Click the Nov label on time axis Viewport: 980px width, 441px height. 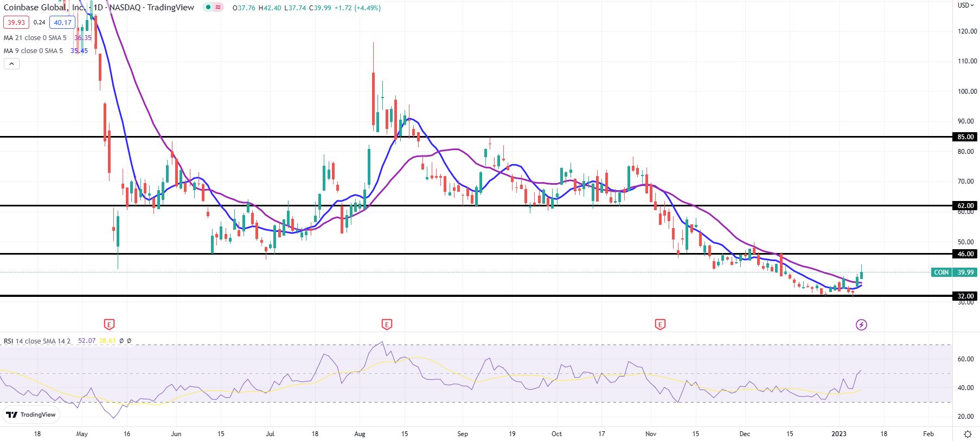651,434
